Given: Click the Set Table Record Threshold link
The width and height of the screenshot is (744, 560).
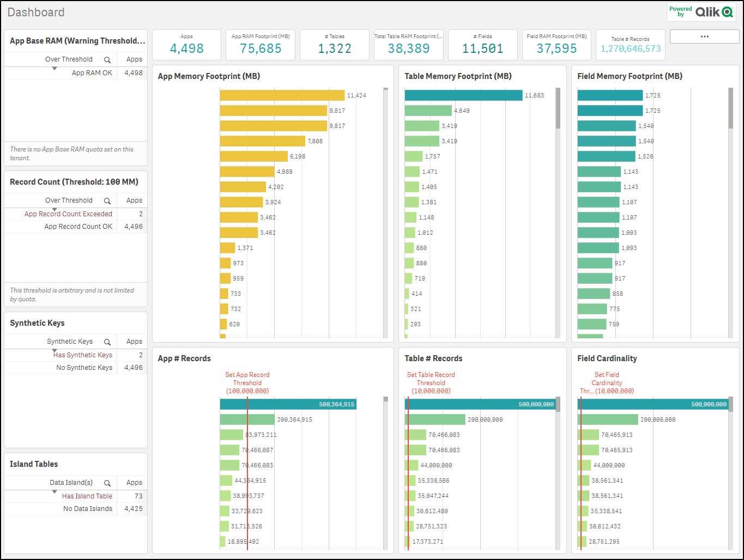Looking at the screenshot, I should [x=431, y=382].
